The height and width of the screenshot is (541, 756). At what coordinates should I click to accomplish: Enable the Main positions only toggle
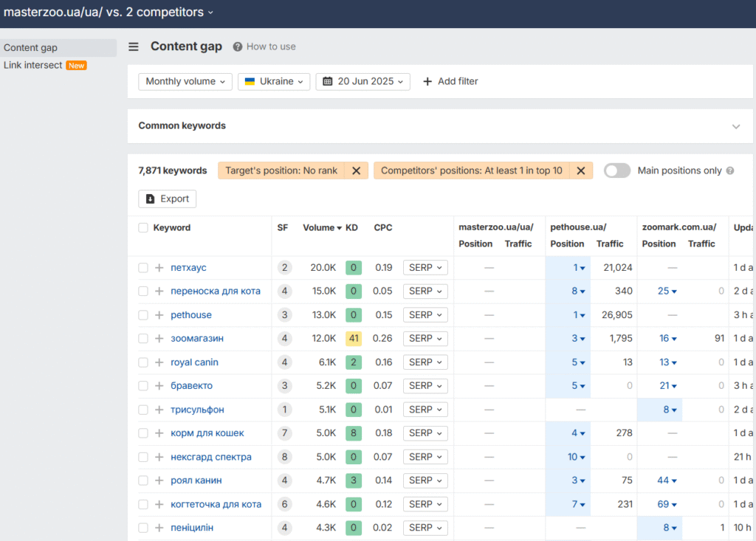(616, 170)
